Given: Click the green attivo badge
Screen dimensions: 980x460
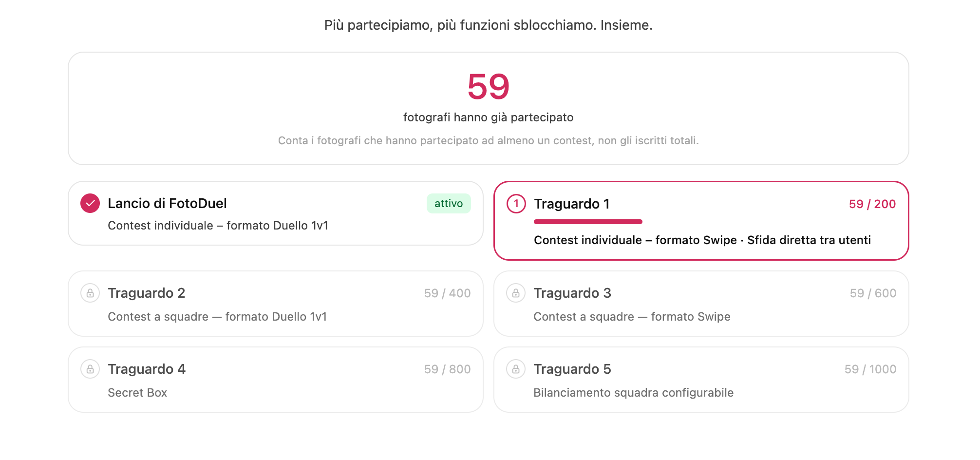Looking at the screenshot, I should (449, 203).
